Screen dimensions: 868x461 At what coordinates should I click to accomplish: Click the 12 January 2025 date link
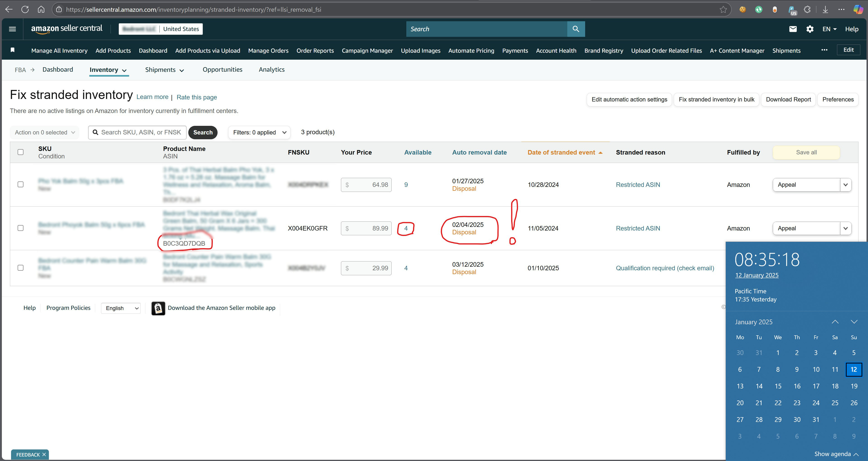coord(757,275)
